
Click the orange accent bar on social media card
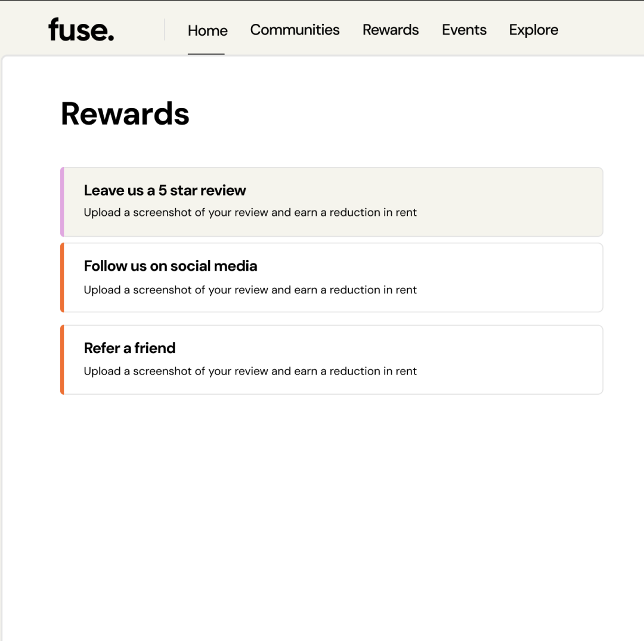(x=62, y=277)
